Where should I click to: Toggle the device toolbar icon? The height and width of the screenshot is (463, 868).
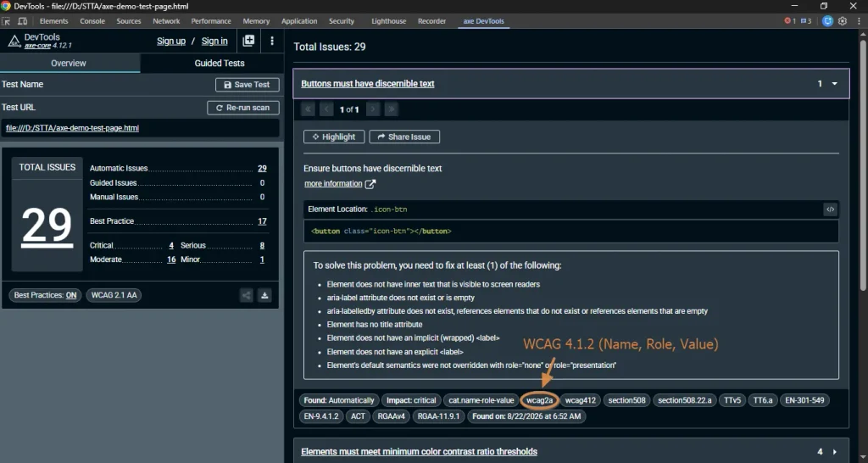point(23,21)
